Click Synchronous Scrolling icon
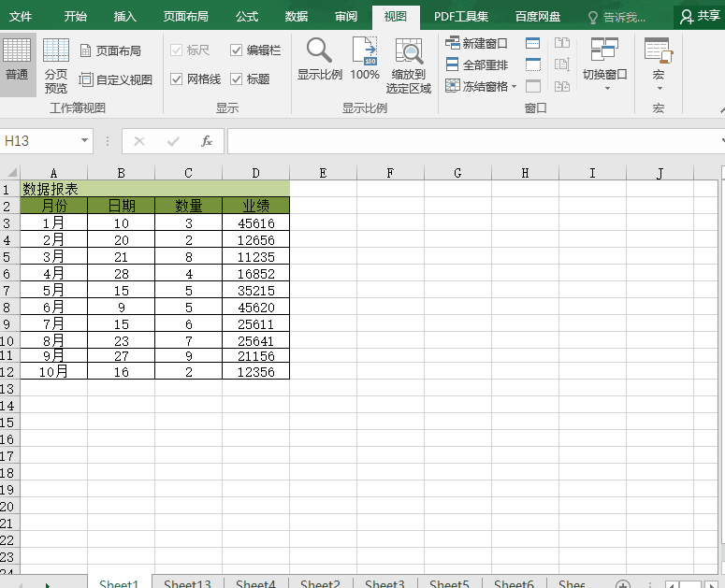Image resolution: width=725 pixels, height=588 pixels. click(562, 65)
